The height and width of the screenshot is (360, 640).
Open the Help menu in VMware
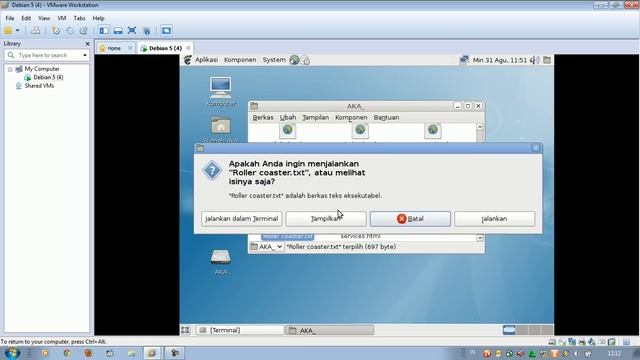98,18
